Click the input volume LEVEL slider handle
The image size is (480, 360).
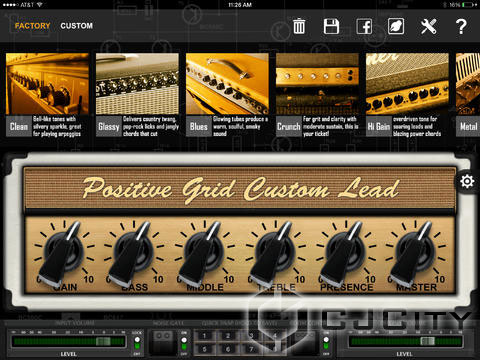pos(103,341)
